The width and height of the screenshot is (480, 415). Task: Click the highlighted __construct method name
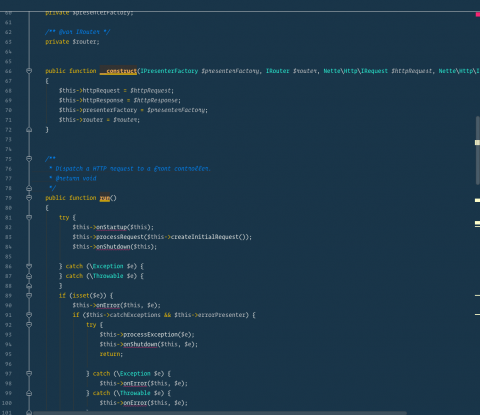tap(118, 71)
